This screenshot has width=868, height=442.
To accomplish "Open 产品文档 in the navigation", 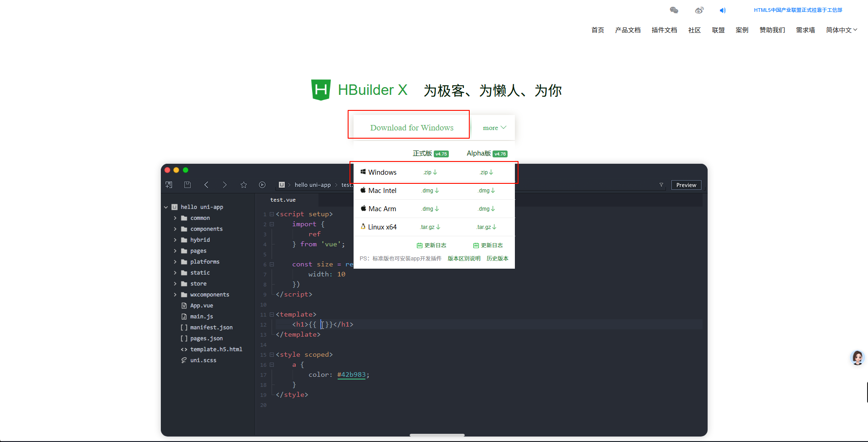I will [x=628, y=30].
